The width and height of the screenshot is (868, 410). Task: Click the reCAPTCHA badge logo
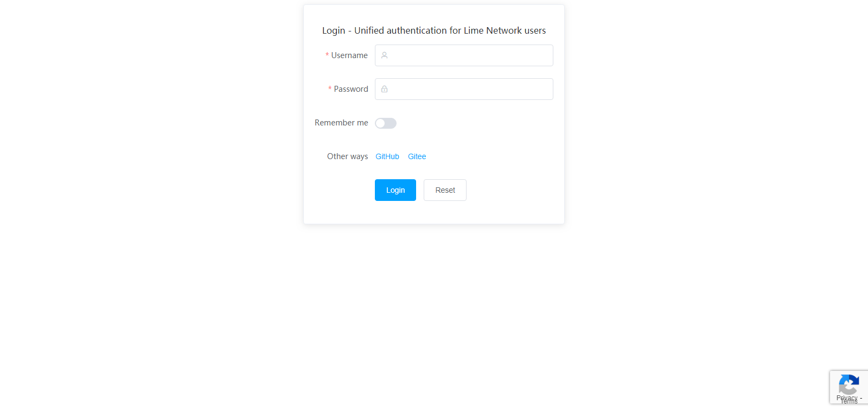coord(848,385)
